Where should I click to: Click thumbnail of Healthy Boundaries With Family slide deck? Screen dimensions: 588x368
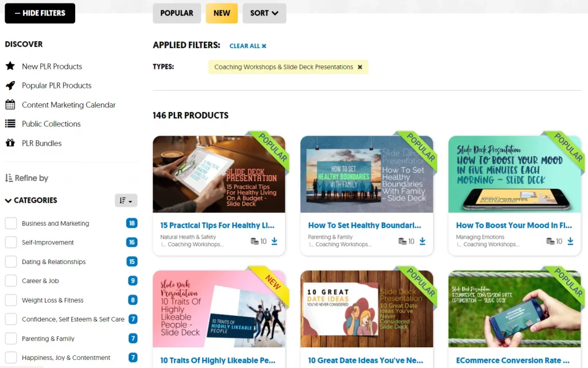tap(367, 175)
